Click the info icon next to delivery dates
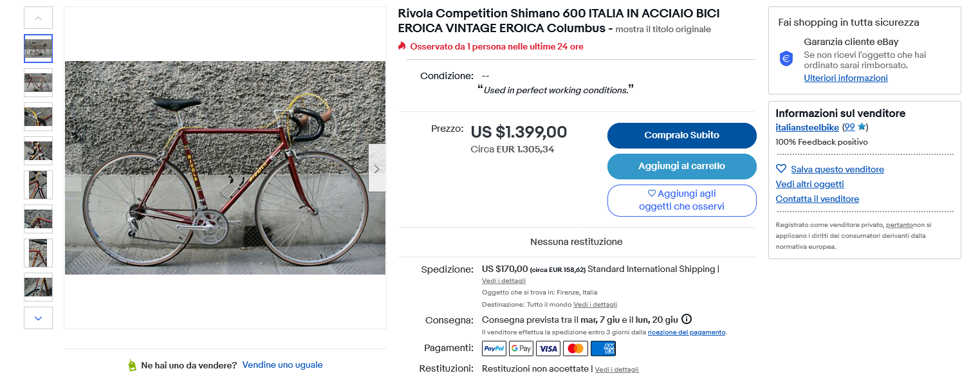The width and height of the screenshot is (980, 389). click(687, 319)
